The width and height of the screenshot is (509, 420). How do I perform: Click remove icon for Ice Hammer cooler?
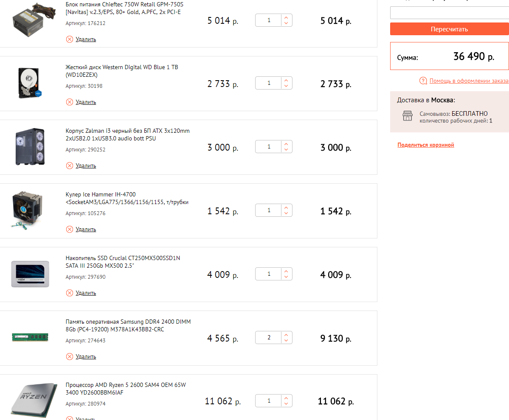coord(70,229)
